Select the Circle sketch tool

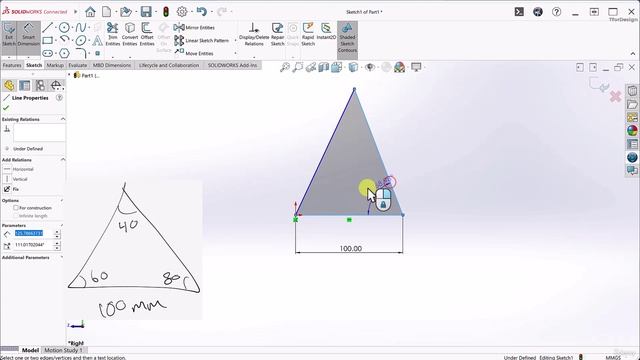coord(64,27)
